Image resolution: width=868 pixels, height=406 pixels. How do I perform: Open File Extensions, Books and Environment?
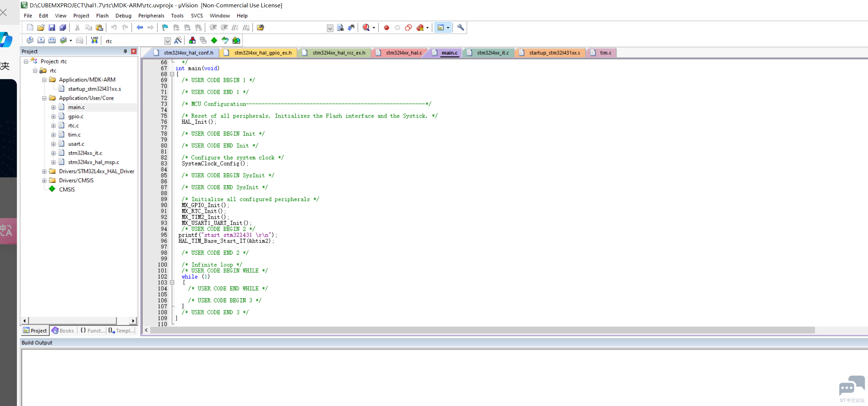(x=192, y=40)
